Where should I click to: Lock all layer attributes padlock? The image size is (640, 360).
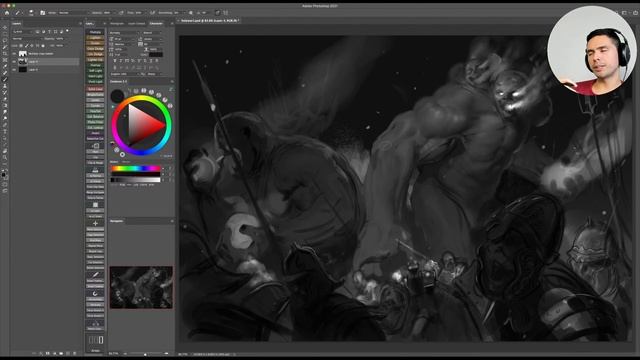tap(43, 46)
